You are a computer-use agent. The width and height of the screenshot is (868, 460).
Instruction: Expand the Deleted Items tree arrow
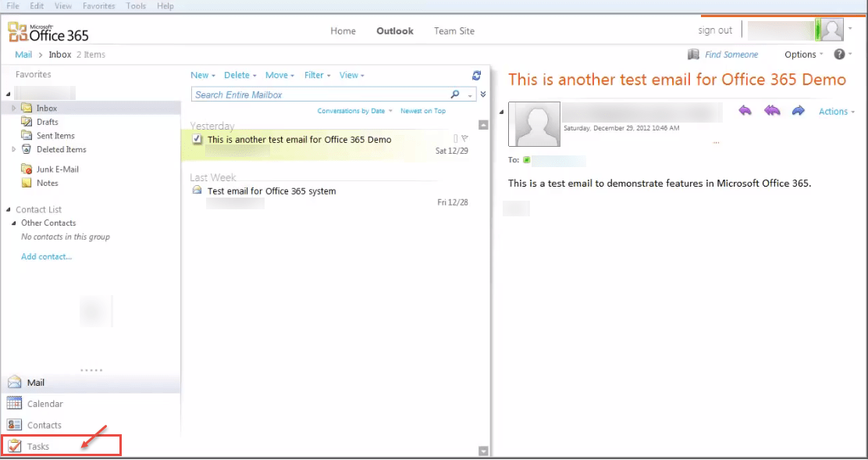pyautogui.click(x=14, y=149)
